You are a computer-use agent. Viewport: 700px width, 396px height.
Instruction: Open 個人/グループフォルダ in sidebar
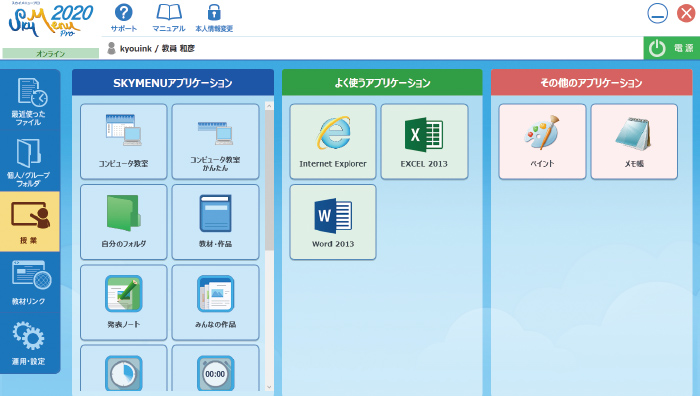(x=29, y=162)
